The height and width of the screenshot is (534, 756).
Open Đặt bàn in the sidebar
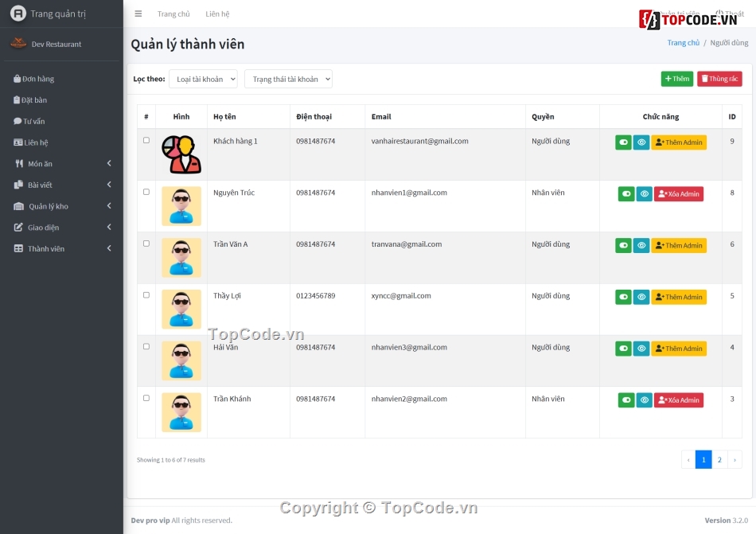coord(34,100)
